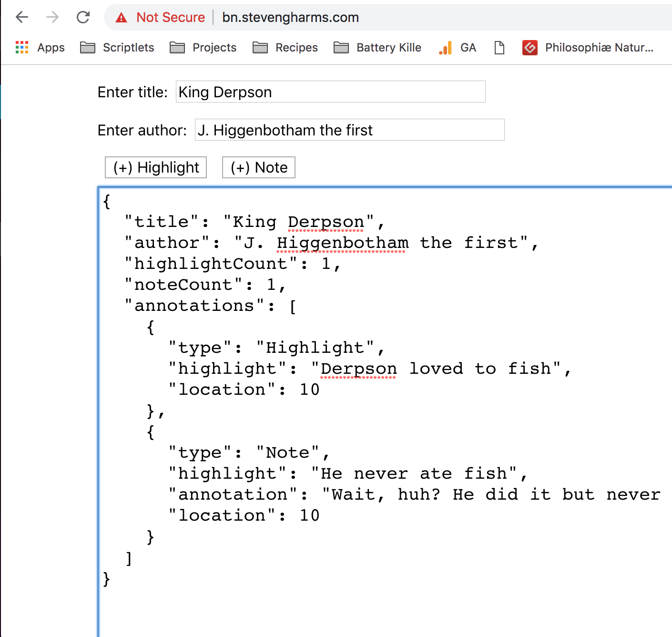672x637 pixels.
Task: Expand the Recipes bookmark folder
Action: pyautogui.click(x=285, y=47)
